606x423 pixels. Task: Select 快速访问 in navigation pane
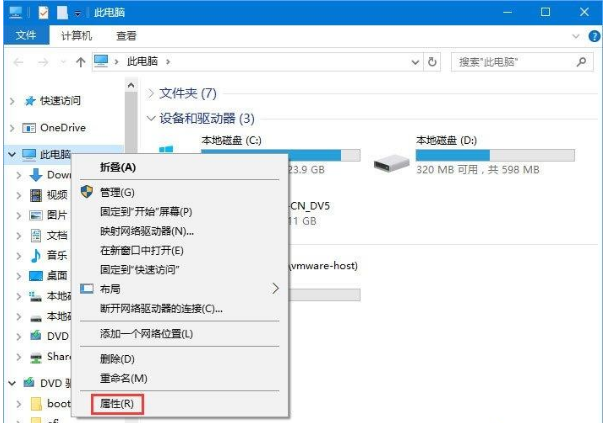(60, 101)
